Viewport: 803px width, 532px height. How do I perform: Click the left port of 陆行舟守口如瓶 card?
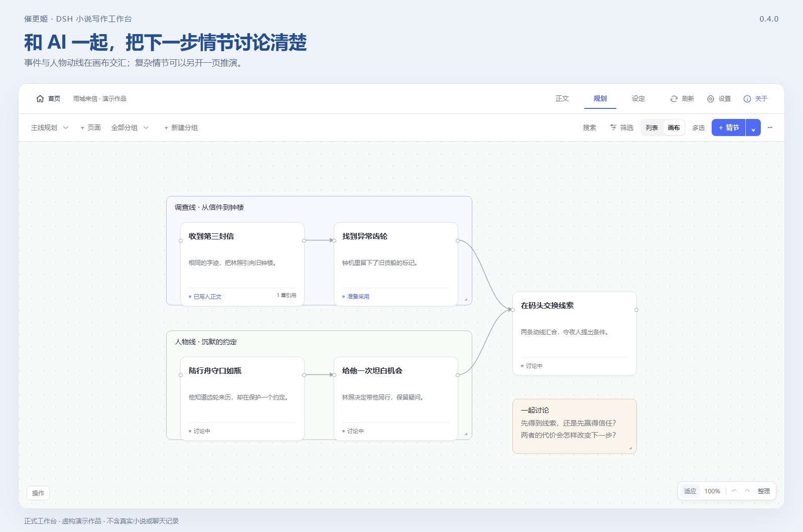(181, 375)
